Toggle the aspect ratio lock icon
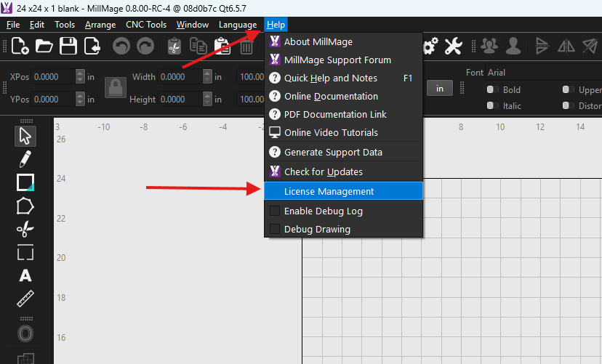The image size is (602, 364). point(116,88)
